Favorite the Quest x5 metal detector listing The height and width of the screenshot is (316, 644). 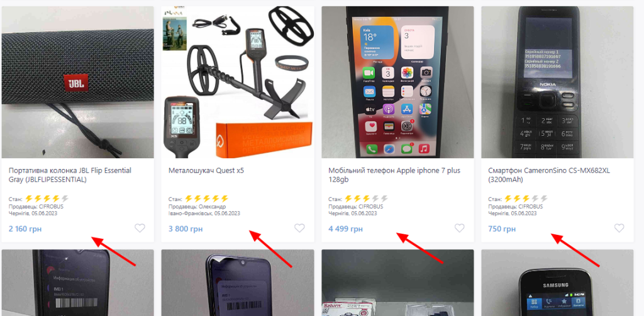[x=299, y=228]
